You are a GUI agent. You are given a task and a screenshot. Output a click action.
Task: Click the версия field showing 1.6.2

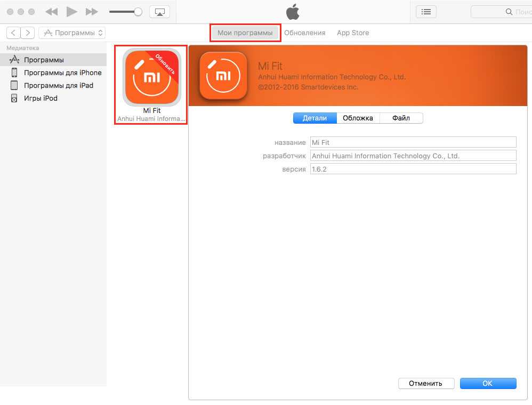[413, 169]
